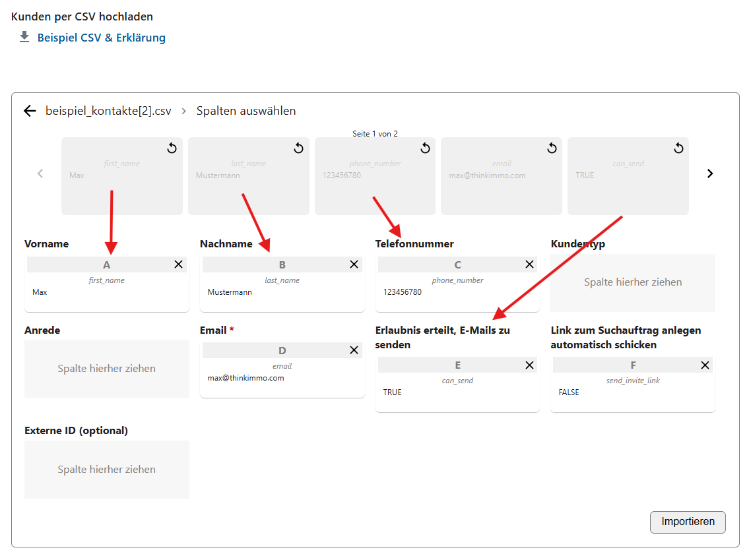Screen dimensions: 749x560
Task: Click the Anrede column drop zone
Action: [x=107, y=369]
